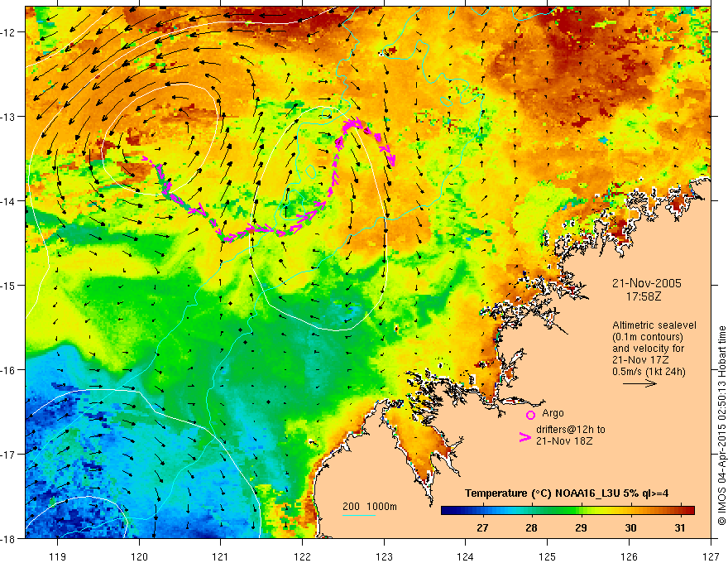The height and width of the screenshot is (563, 728).
Task: Click the latitude axis label -12
Action: coord(9,32)
